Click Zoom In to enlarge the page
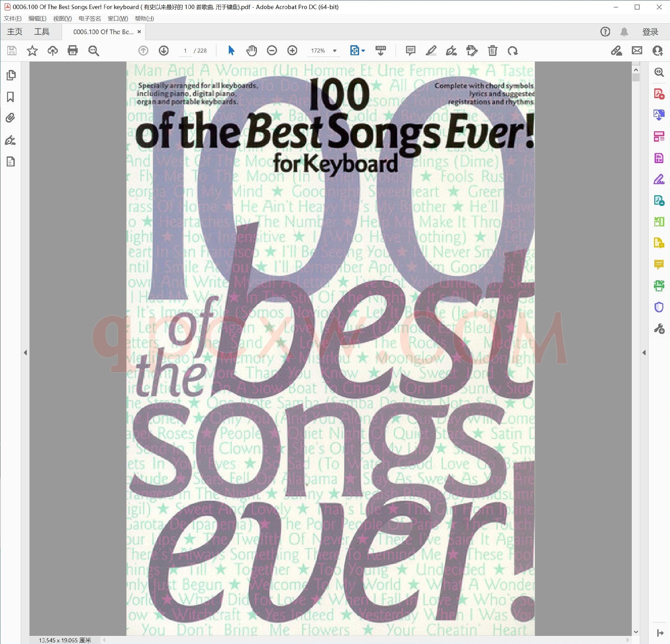 coord(292,51)
